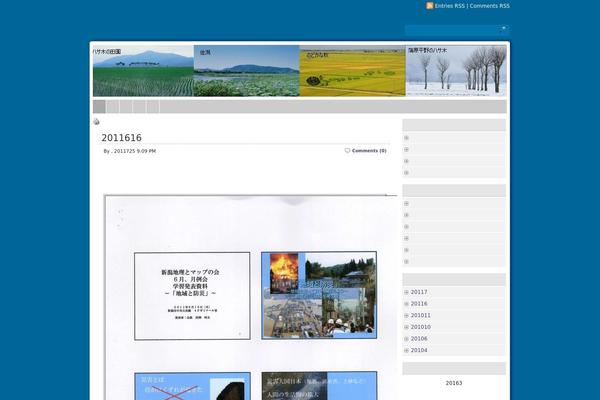Image resolution: width=600 pixels, height=400 pixels.
Task: Open the 201011 archive link
Action: tap(421, 315)
